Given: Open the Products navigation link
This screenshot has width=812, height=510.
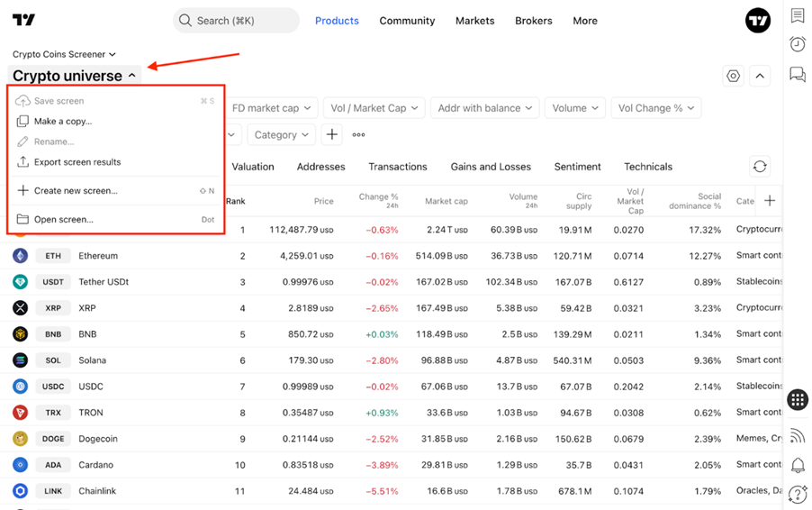Looking at the screenshot, I should 337,21.
